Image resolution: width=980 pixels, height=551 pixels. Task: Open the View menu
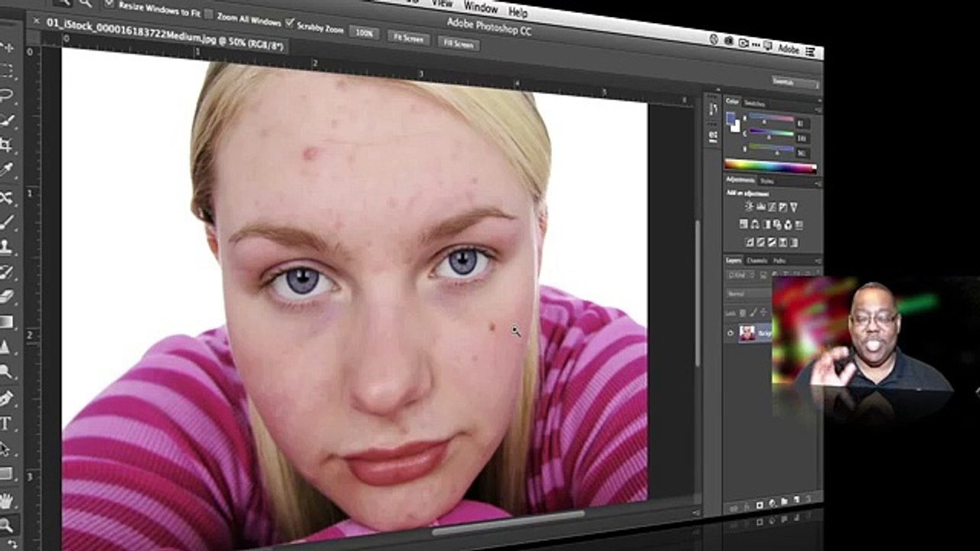click(x=442, y=3)
